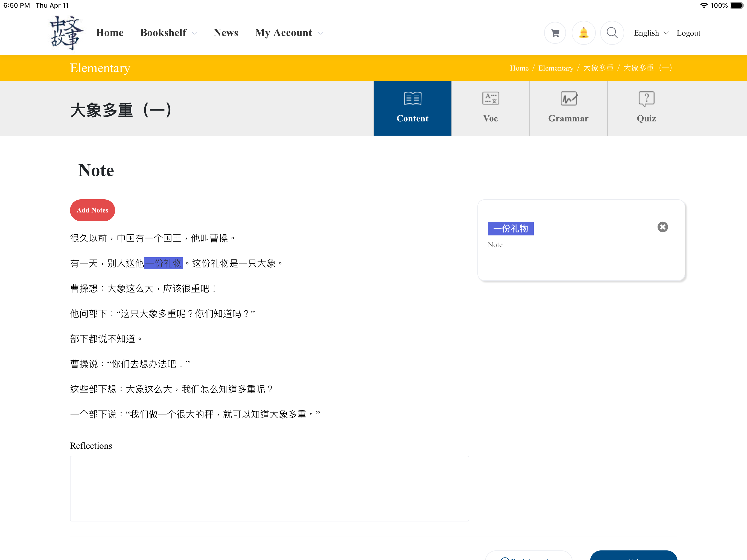
Task: Open search with magnifier icon
Action: pos(612,33)
